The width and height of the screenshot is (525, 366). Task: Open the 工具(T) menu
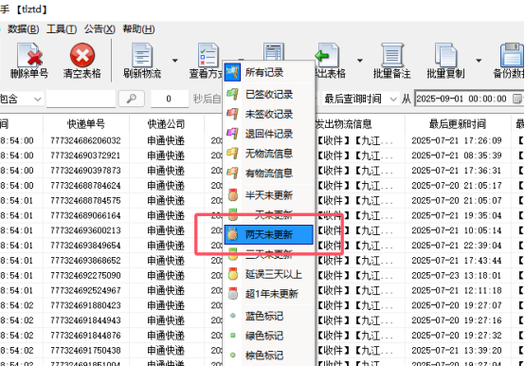pyautogui.click(x=62, y=29)
